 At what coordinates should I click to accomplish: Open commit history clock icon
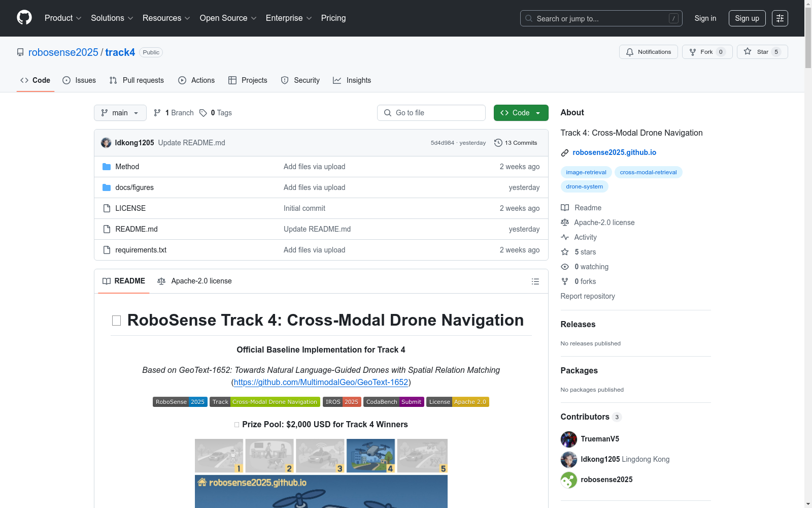[498, 143]
